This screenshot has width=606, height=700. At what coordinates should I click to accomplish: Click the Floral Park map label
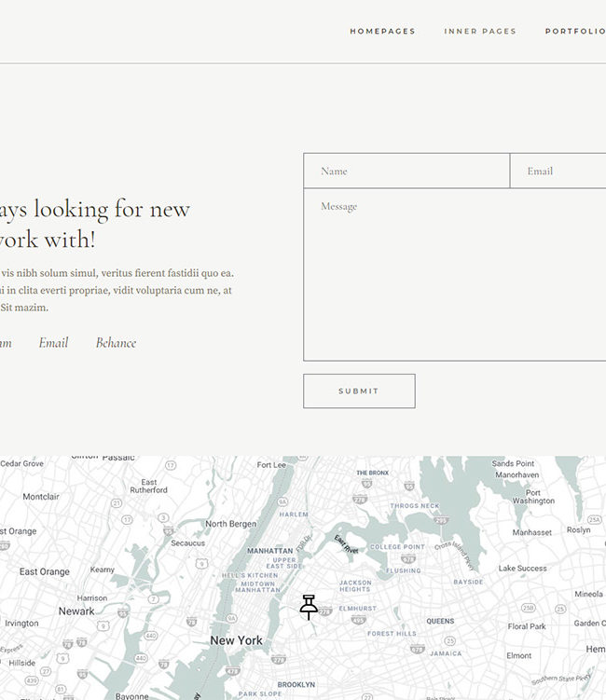click(527, 626)
